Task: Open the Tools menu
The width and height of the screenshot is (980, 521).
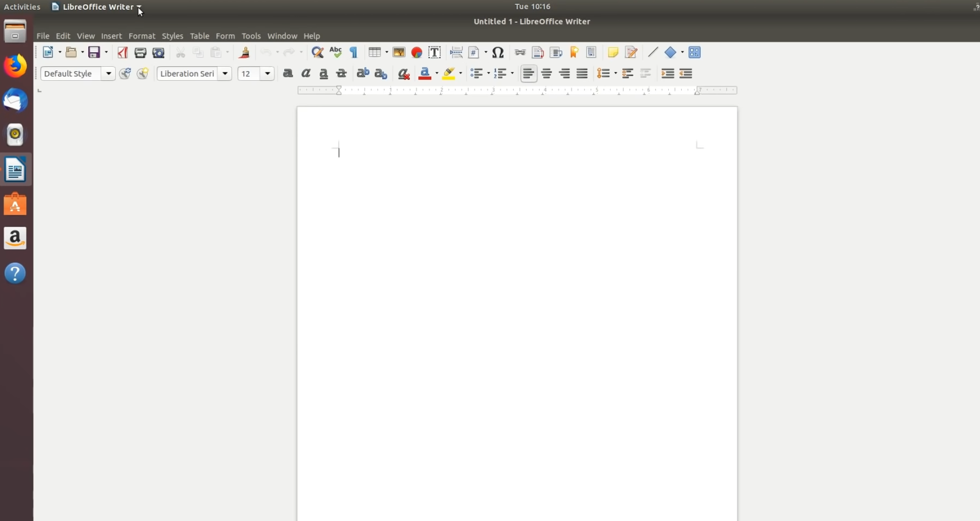Action: 251,36
